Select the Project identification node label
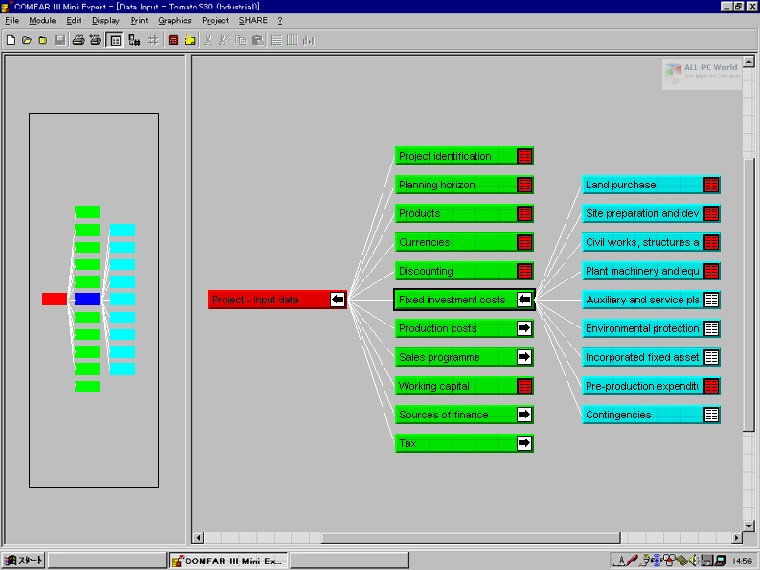This screenshot has width=760, height=570. [445, 156]
